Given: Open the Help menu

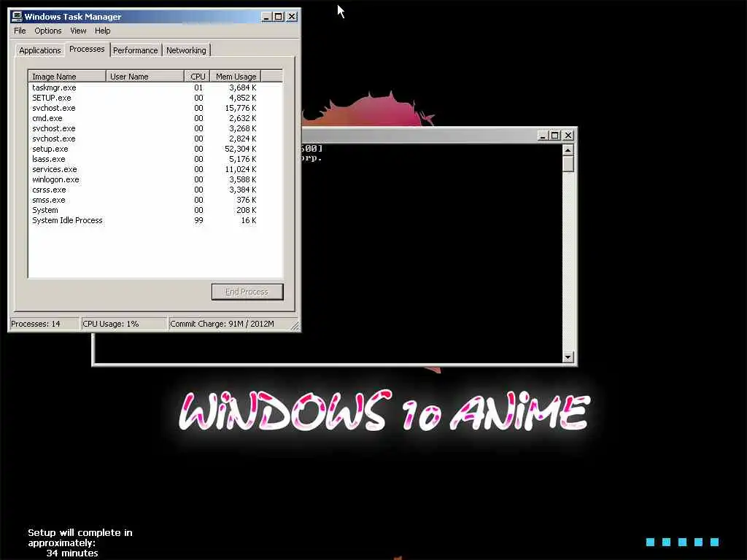Looking at the screenshot, I should tap(102, 31).
